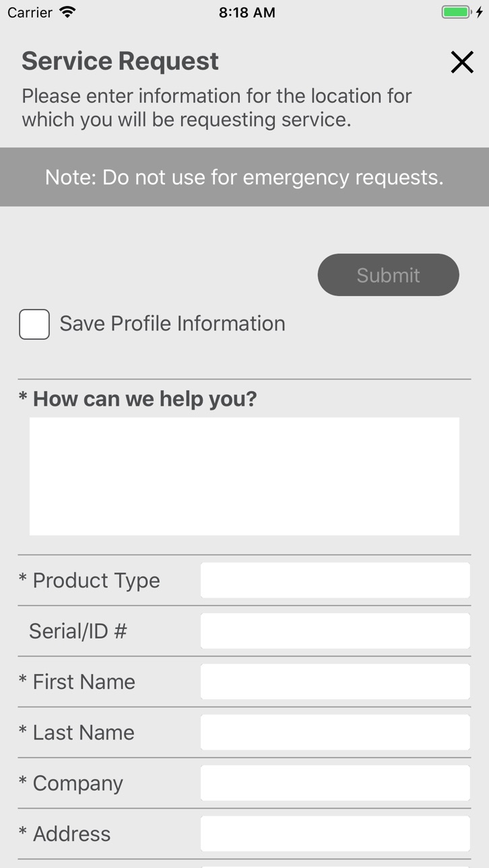Select the Last Name input box
This screenshot has height=868, width=489.
[335, 732]
